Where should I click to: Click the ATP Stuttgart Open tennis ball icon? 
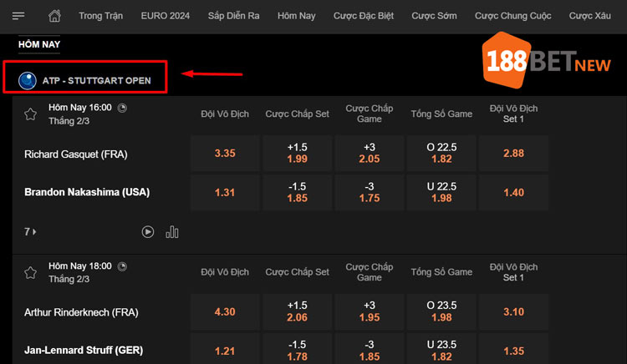(28, 81)
